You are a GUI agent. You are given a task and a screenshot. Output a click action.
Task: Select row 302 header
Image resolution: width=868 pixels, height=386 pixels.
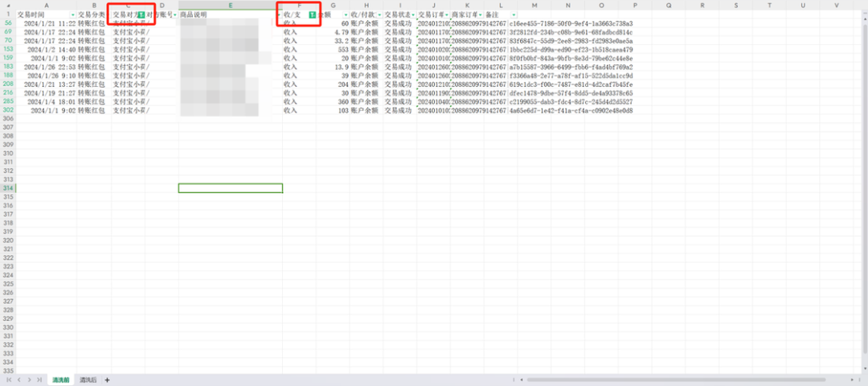point(8,111)
